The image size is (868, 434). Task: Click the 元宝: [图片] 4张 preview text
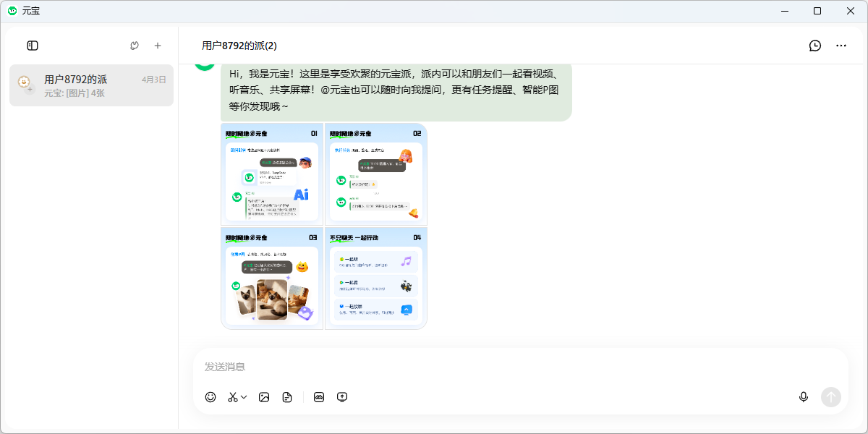tap(75, 93)
